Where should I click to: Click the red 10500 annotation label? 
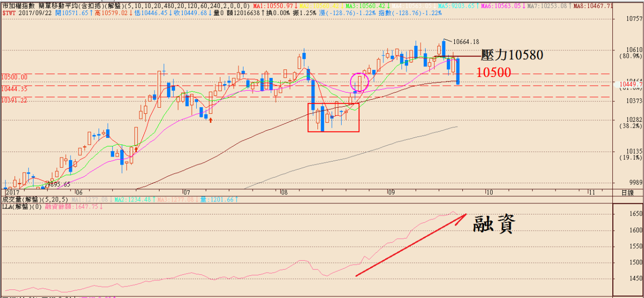[x=494, y=72]
